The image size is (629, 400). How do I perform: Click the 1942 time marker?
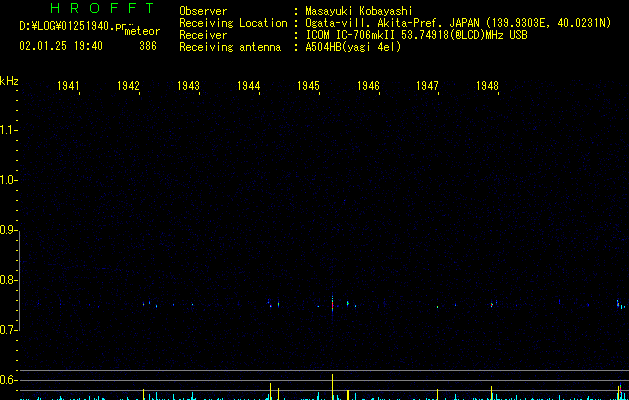[128, 86]
